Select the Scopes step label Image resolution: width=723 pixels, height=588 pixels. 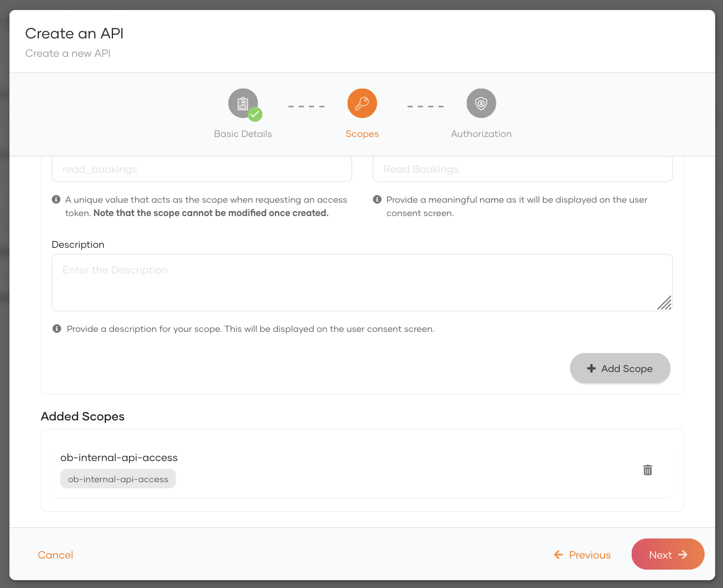[x=362, y=134]
